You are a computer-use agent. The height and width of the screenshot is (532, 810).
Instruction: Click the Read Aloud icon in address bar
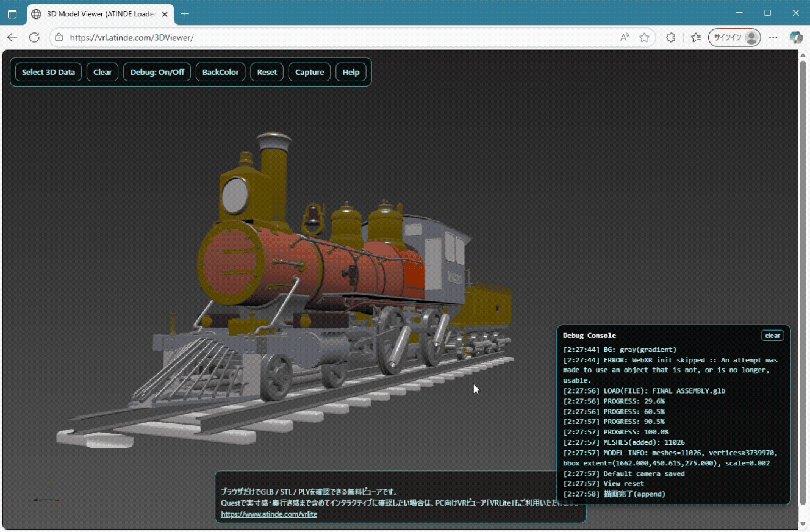point(625,37)
